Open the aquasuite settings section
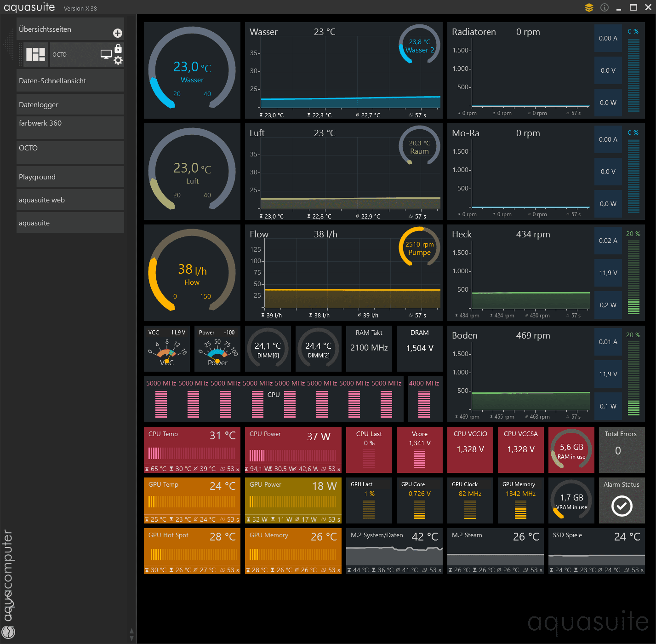 click(x=70, y=223)
